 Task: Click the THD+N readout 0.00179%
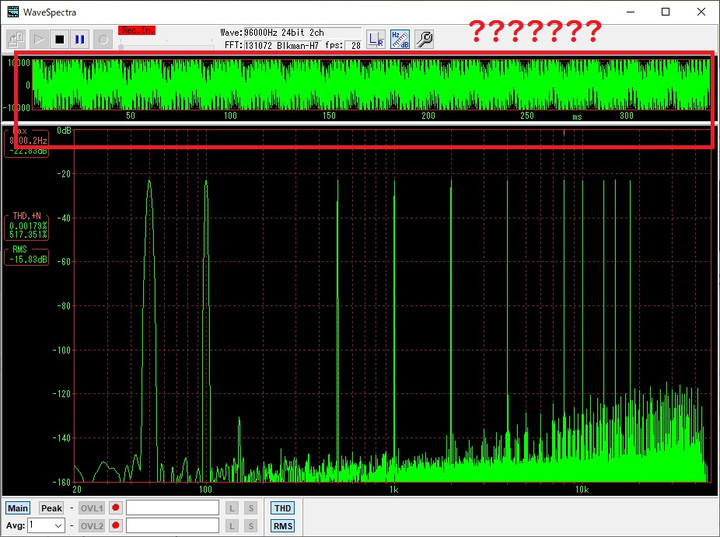(x=28, y=226)
